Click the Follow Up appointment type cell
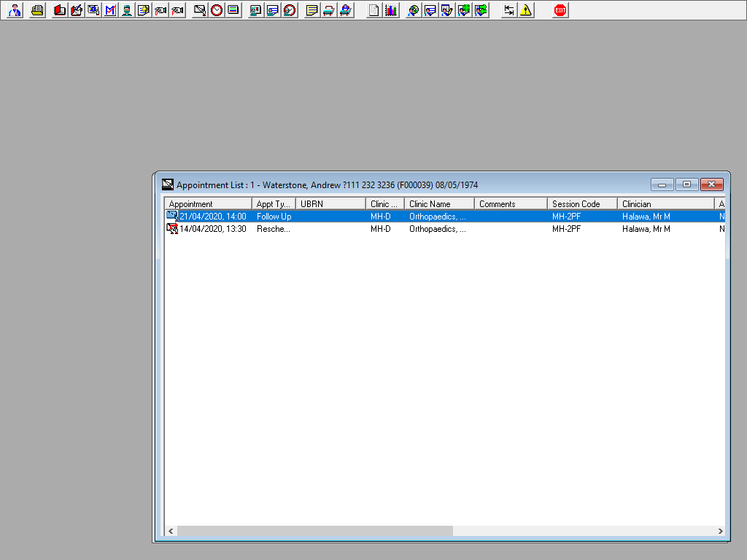 [x=274, y=217]
